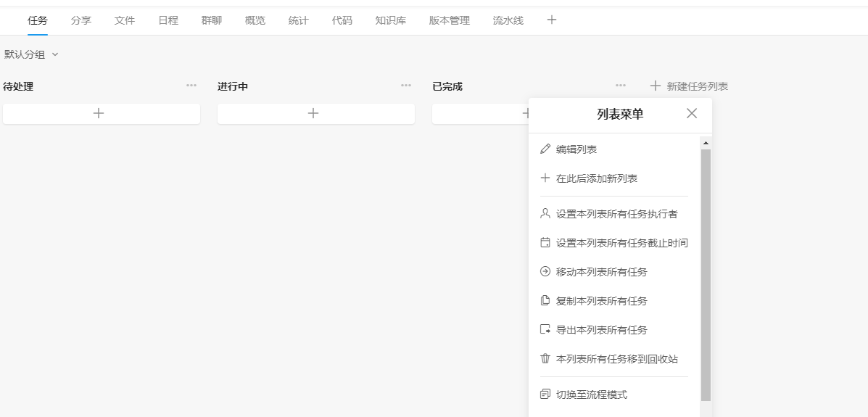This screenshot has width=868, height=417.
Task: Click the 待处理 list title
Action: tap(18, 86)
